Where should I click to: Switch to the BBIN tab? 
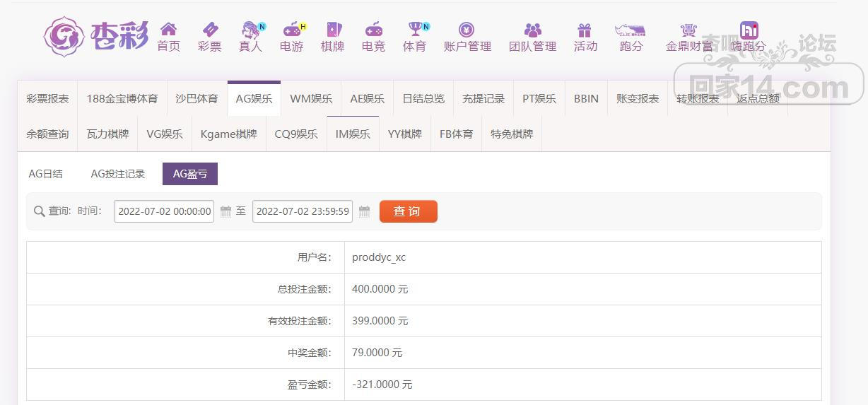coord(586,99)
